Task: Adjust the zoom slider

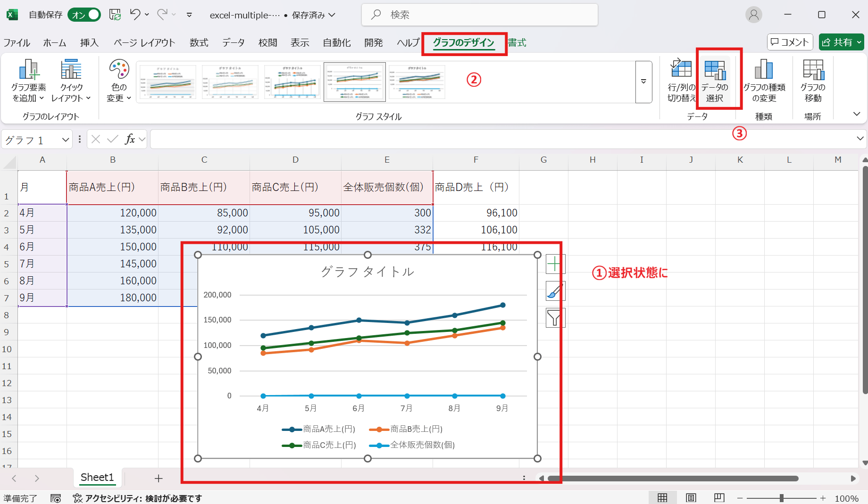Action: coord(782,497)
